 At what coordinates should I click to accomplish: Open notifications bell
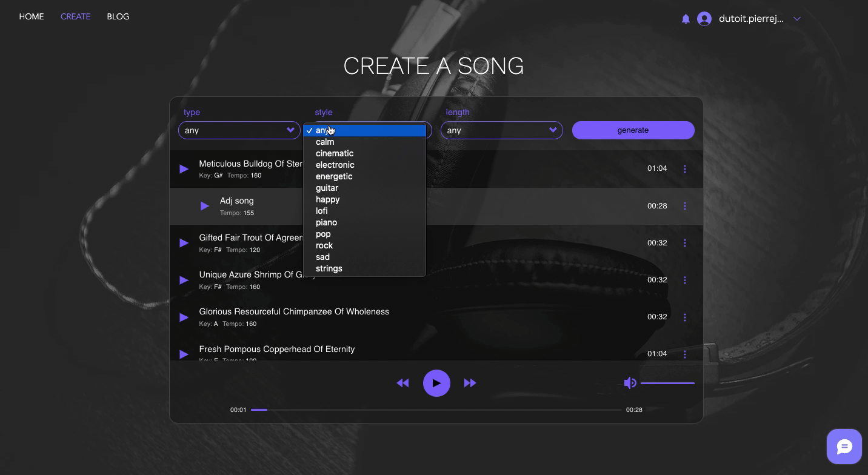tap(686, 19)
